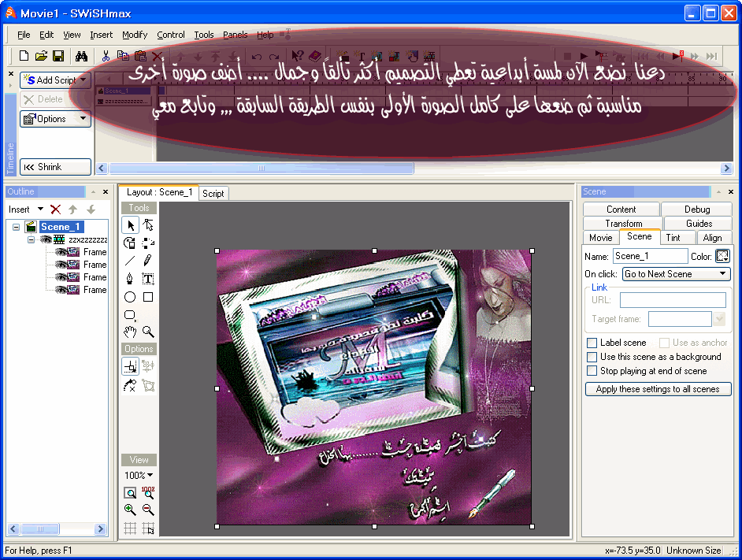Click the red 100% zoom icon
Image resolution: width=742 pixels, height=560 pixels.
point(148,493)
